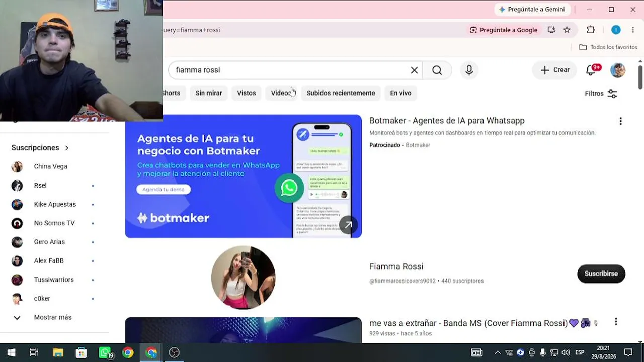Clear the YouTube search box text
644x362 pixels.
[414, 70]
